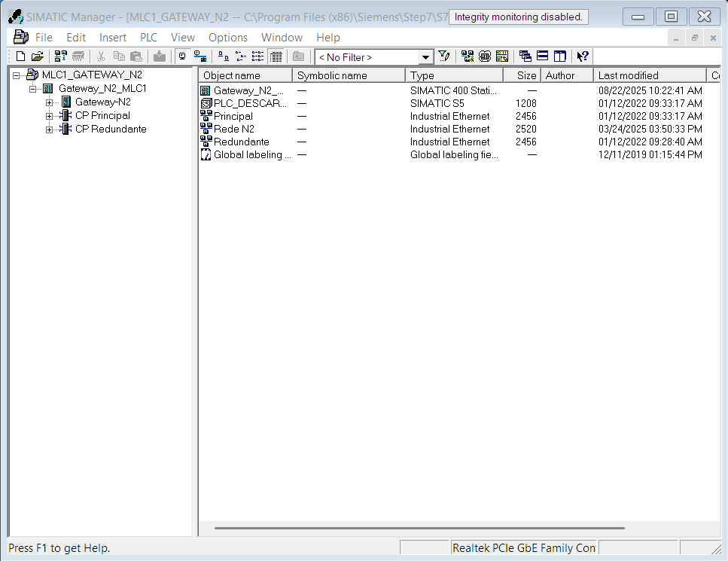Screen dimensions: 728x561
Task: Open the Insert menu
Action: (x=113, y=38)
